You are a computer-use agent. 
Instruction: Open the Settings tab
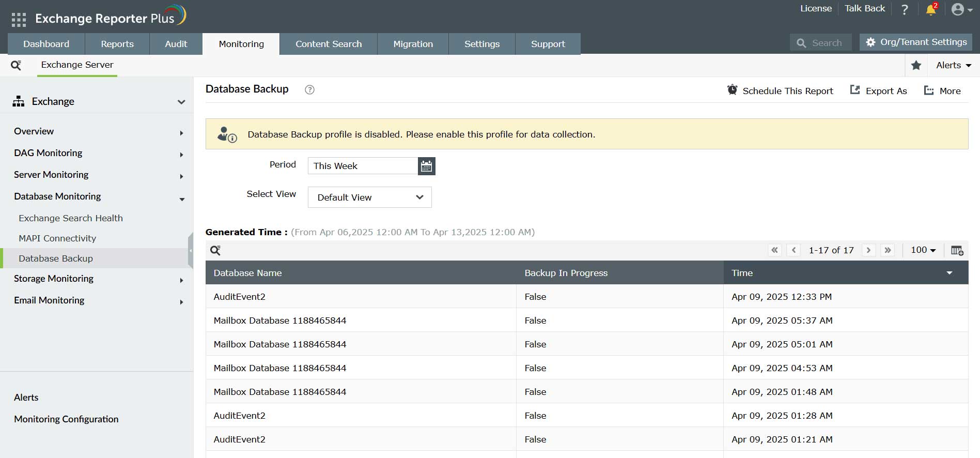(482, 44)
